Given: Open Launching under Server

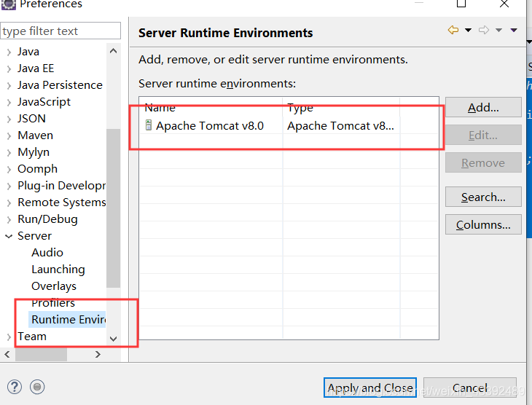Looking at the screenshot, I should (x=58, y=270).
